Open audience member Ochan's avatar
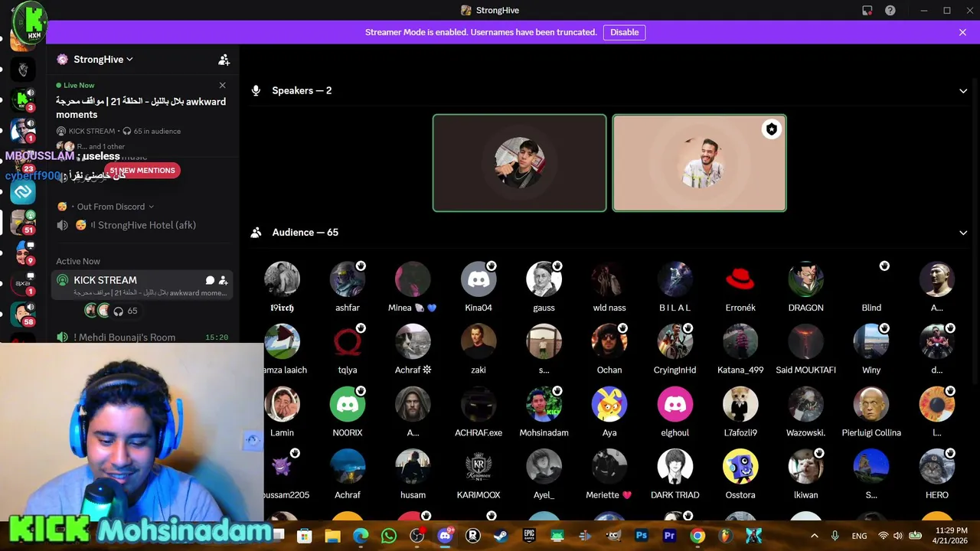Image resolution: width=980 pixels, height=551 pixels. coord(609,342)
